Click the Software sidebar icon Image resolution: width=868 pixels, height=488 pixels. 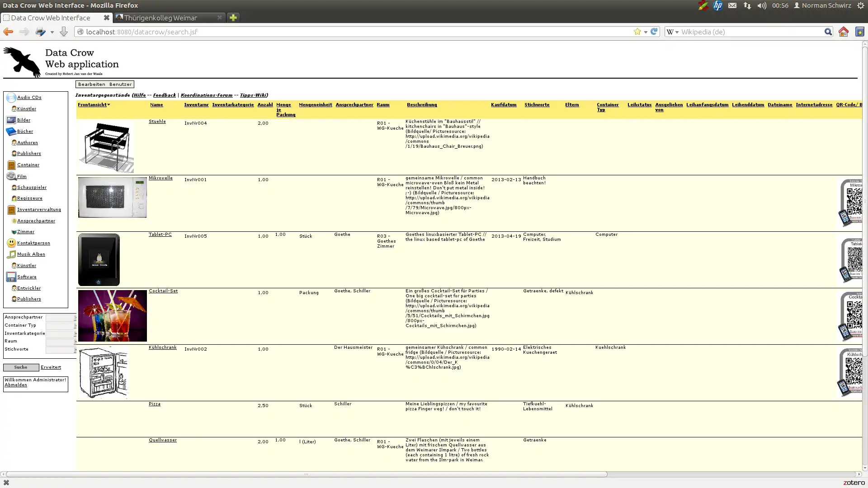[x=11, y=276]
